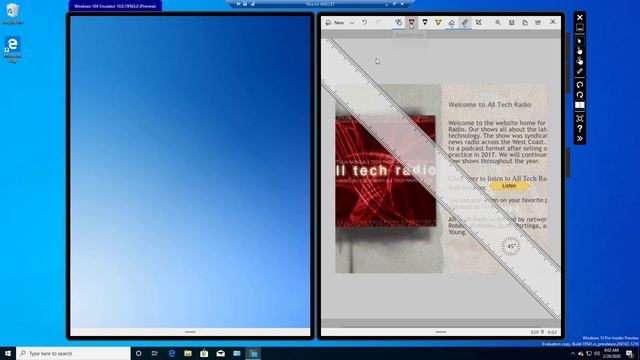The height and width of the screenshot is (360, 640).
Task: Select the red ballpoint pen tool
Action: tap(411, 22)
